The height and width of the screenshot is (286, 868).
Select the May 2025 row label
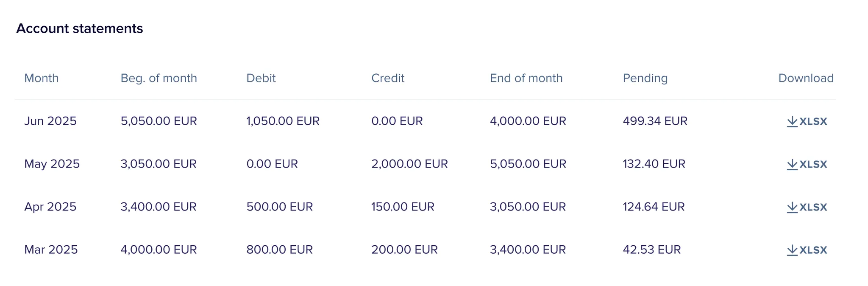(52, 164)
